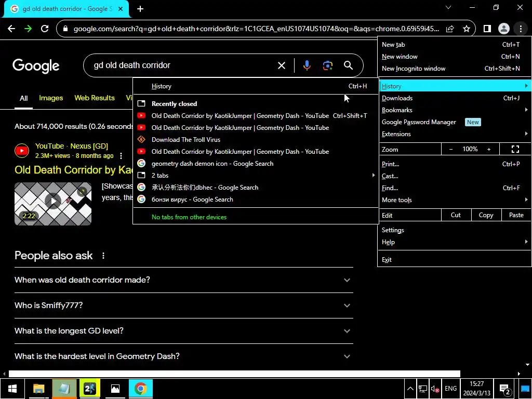Click the search query input field

[183, 65]
